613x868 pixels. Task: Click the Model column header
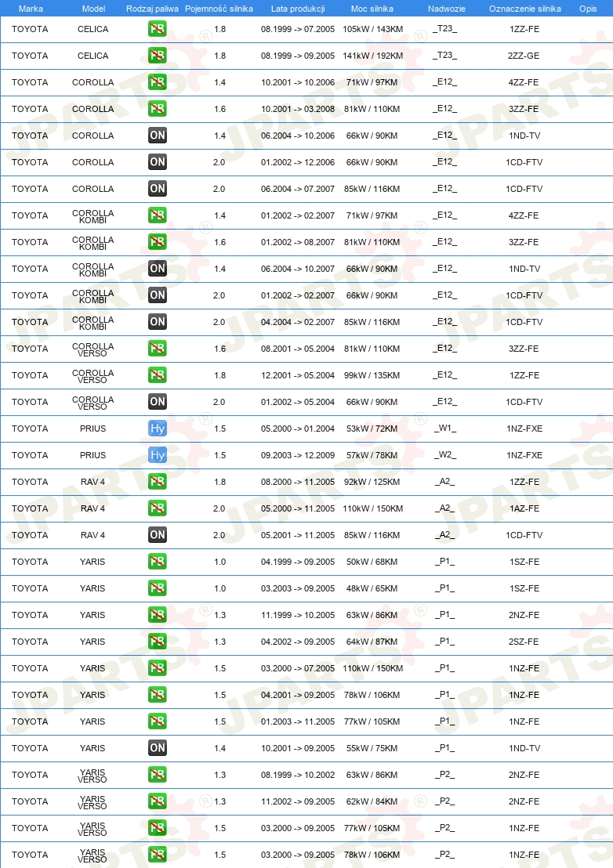point(93,9)
